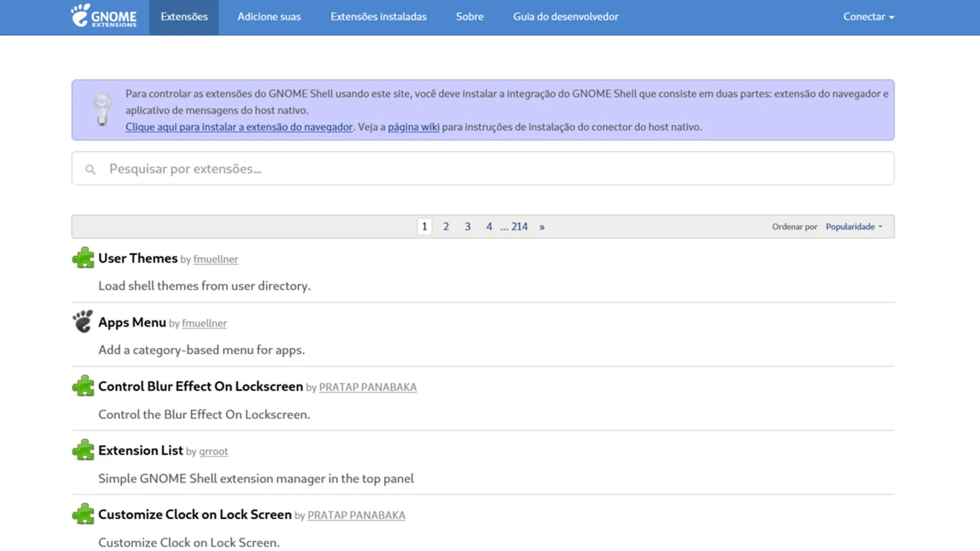Open PRATAP PANABAKA beside Control Blur Effect

367,388
